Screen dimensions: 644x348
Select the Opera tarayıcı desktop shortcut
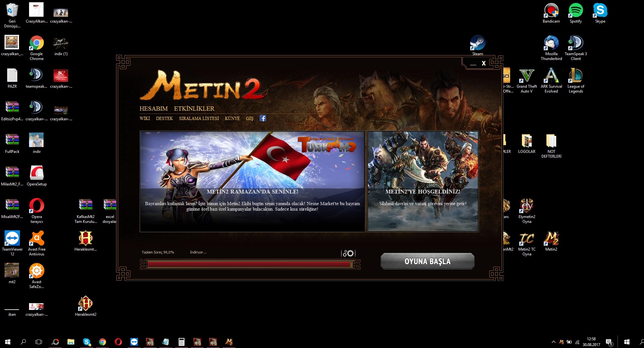point(37,211)
